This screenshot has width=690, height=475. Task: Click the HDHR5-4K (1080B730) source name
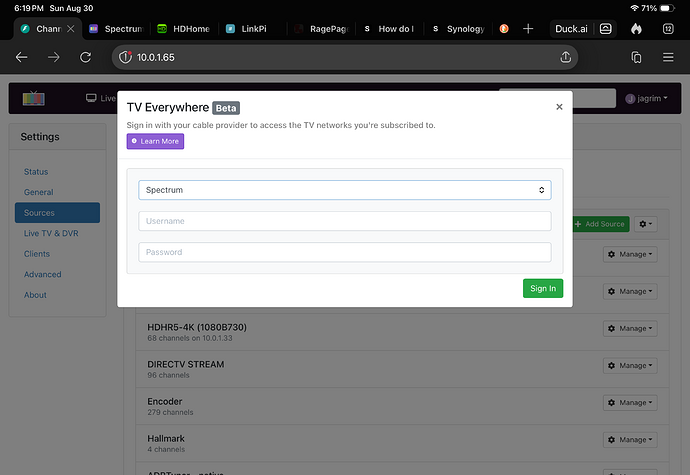coord(197,327)
